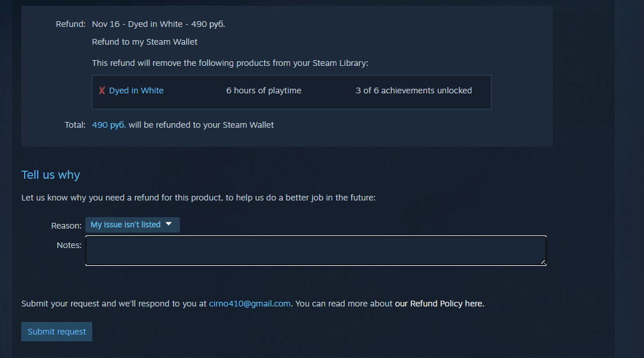Click the 6 hours of playtime text
Screen dimensions: 644x358
coord(264,91)
